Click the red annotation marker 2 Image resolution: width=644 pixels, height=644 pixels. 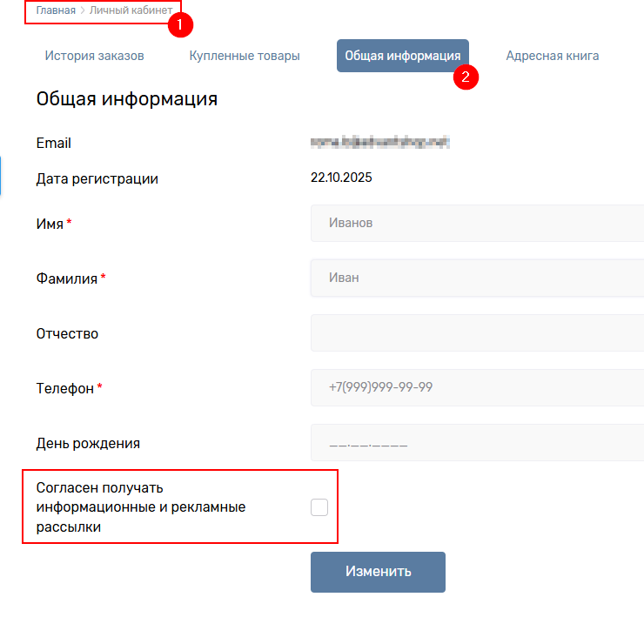pyautogui.click(x=466, y=77)
